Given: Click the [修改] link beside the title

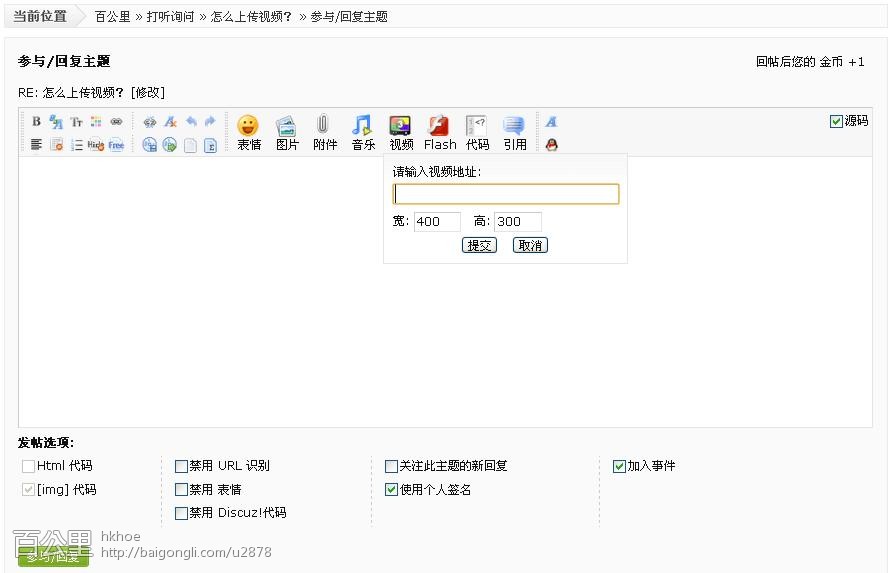Looking at the screenshot, I should pos(148,92).
